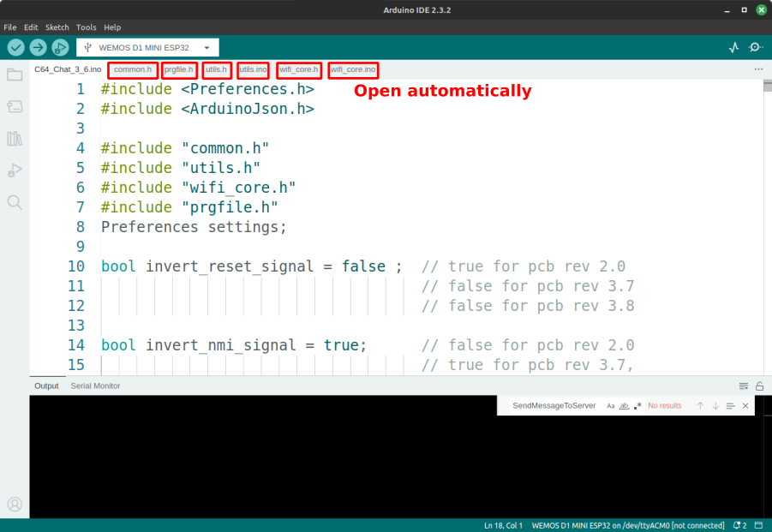
Task: Switch to the Serial Monitor panel tab
Action: click(95, 386)
